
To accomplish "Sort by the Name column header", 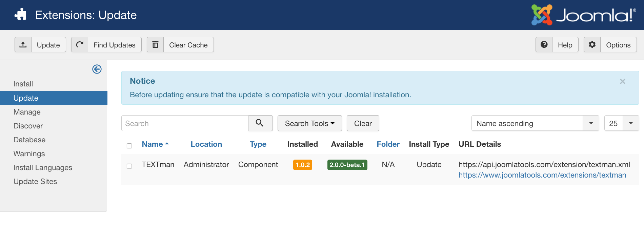I will (x=155, y=144).
